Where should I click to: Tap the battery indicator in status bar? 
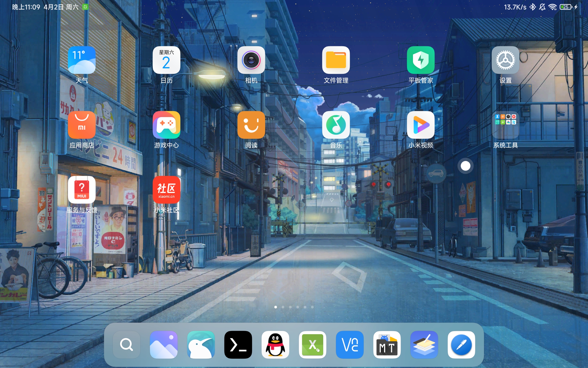[566, 7]
